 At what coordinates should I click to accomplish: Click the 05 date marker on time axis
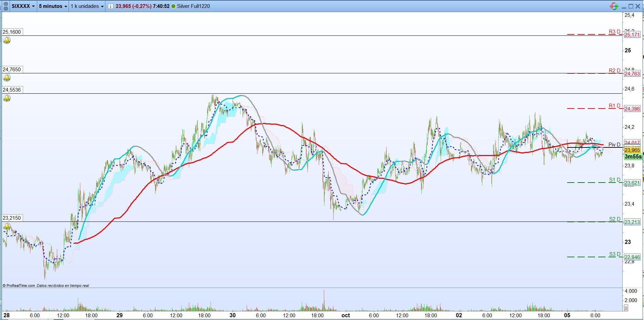567,315
